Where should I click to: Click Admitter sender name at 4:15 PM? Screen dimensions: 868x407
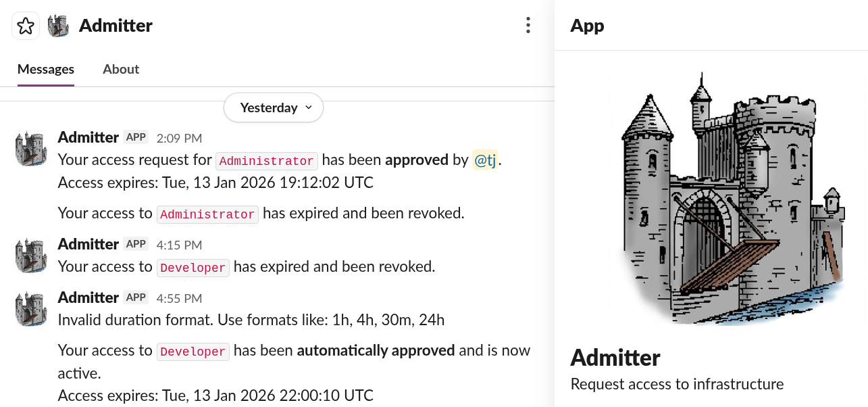point(88,244)
